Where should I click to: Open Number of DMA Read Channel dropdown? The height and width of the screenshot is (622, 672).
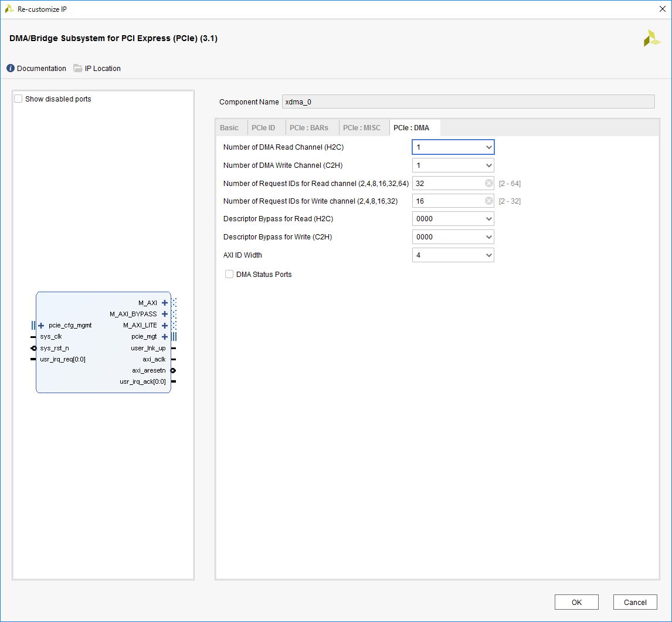[x=453, y=147]
